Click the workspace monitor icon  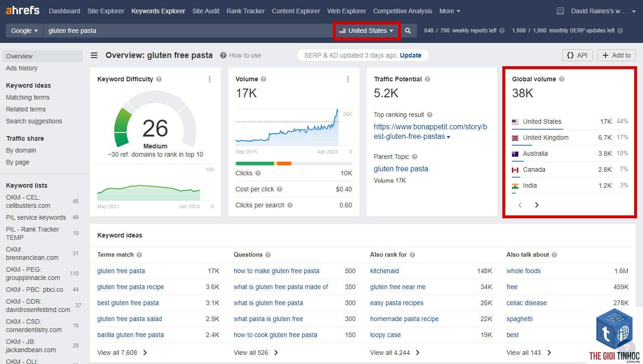pos(560,11)
